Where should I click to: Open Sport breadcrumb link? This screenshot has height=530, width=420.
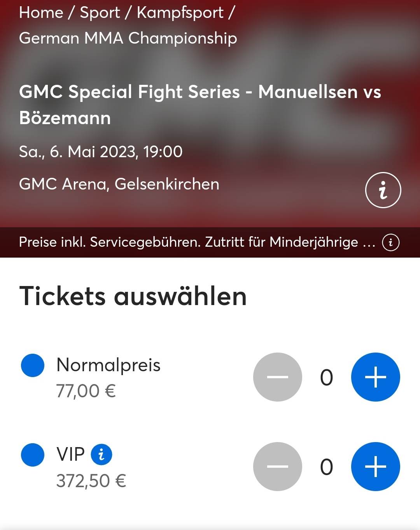click(x=100, y=12)
